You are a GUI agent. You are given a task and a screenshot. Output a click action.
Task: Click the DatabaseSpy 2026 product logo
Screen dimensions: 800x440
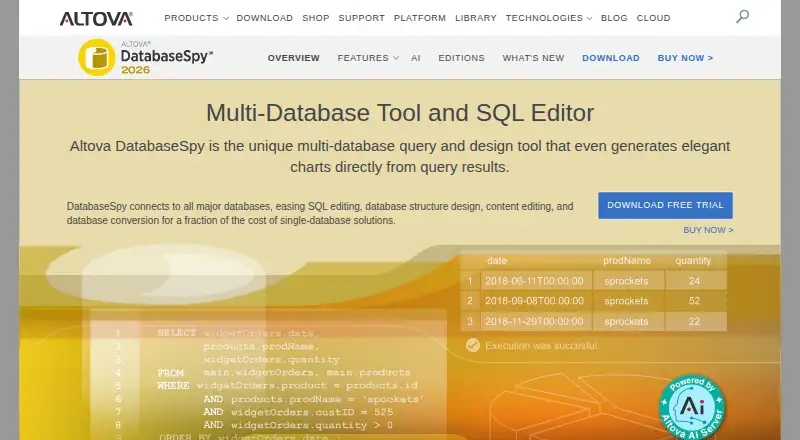pyautogui.click(x=145, y=57)
